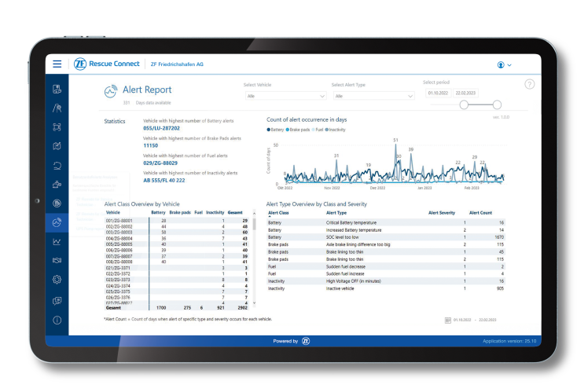
Task: Toggle Inactivity series in chart legend
Action: (x=335, y=129)
